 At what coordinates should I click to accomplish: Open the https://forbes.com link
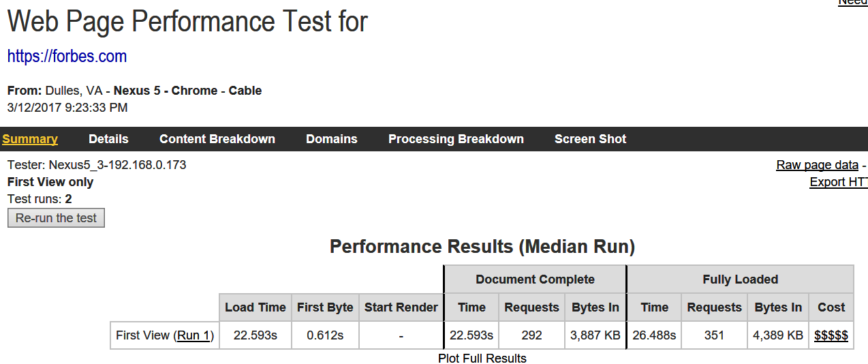pyautogui.click(x=67, y=57)
